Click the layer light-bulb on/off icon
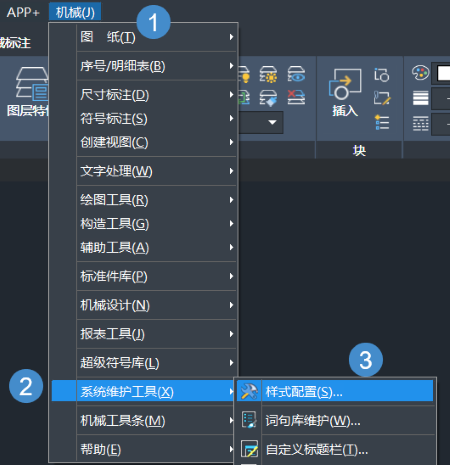This screenshot has width=450, height=465. point(244,74)
